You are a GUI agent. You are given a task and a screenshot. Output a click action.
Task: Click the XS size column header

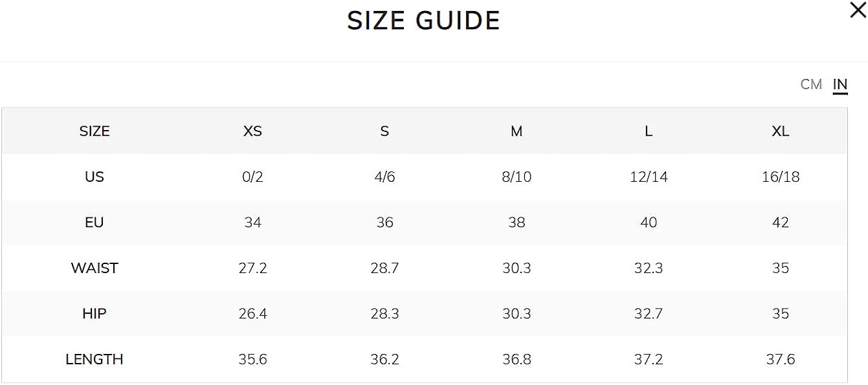click(x=252, y=131)
